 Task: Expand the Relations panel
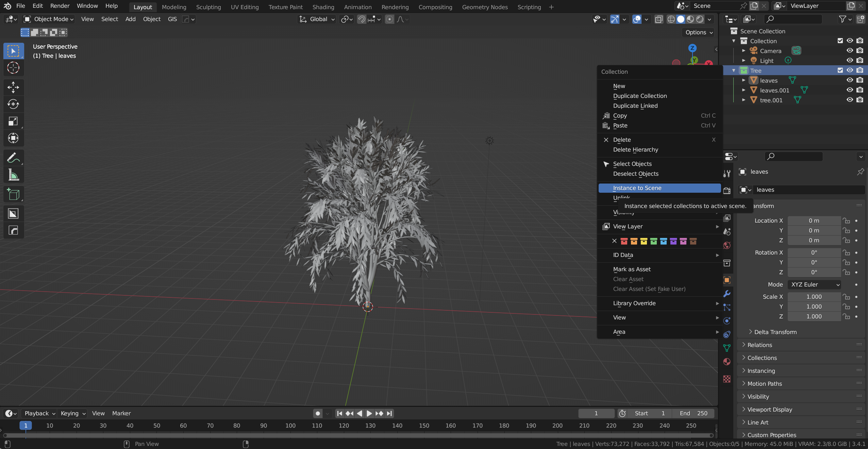click(x=759, y=345)
